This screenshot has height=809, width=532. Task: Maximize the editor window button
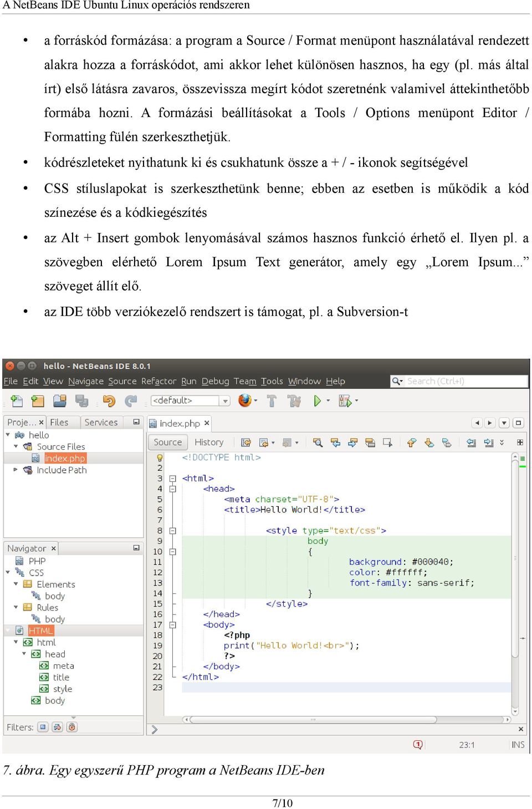point(518,423)
